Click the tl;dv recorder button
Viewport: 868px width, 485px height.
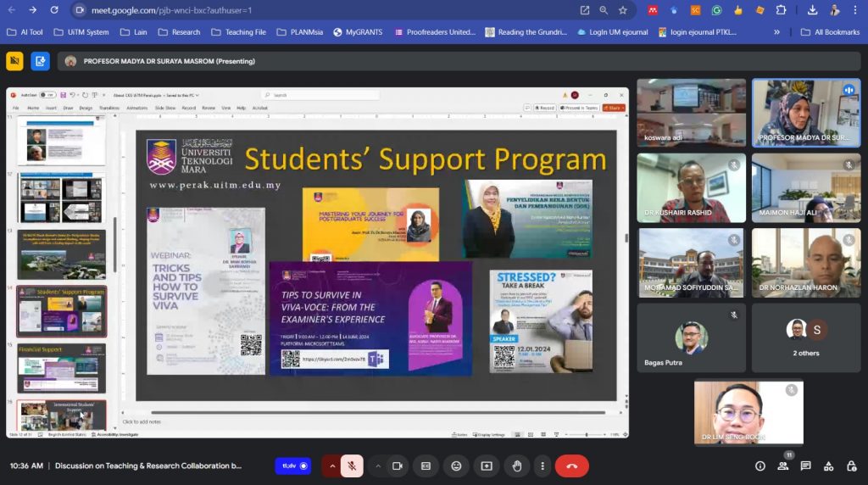(293, 465)
